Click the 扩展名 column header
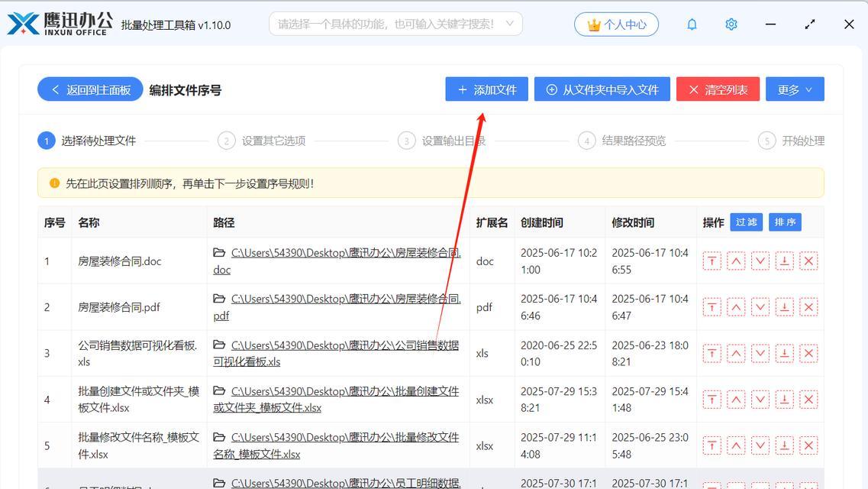Viewport: 868px width, 489px height. point(492,222)
